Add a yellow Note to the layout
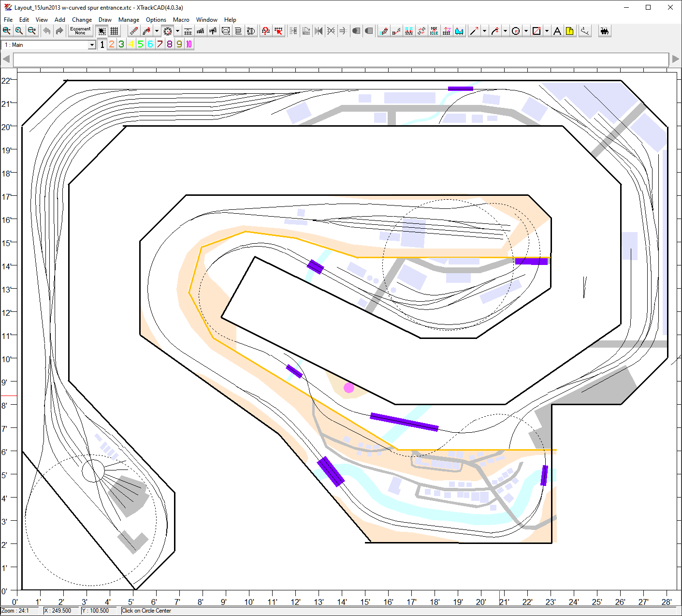The height and width of the screenshot is (616, 682). pos(570,31)
